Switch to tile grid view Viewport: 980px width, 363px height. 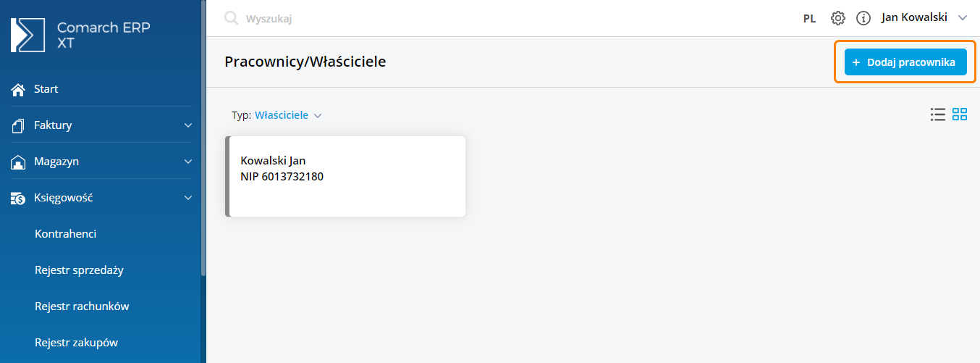pos(960,114)
